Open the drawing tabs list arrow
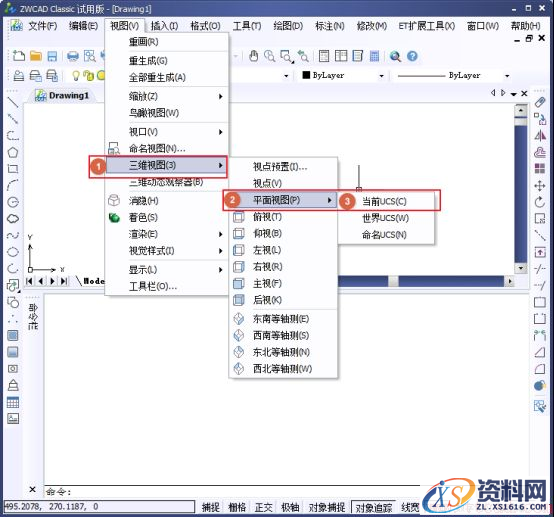554x517 pixels. (513, 94)
